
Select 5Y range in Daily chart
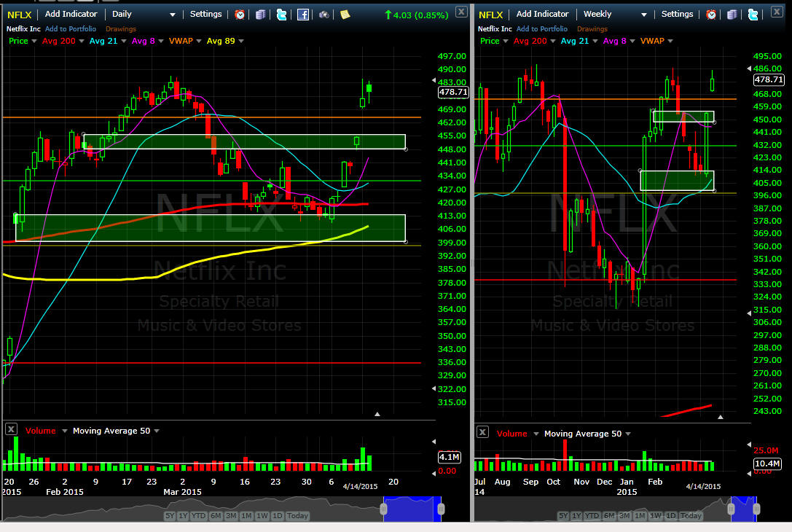(170, 516)
